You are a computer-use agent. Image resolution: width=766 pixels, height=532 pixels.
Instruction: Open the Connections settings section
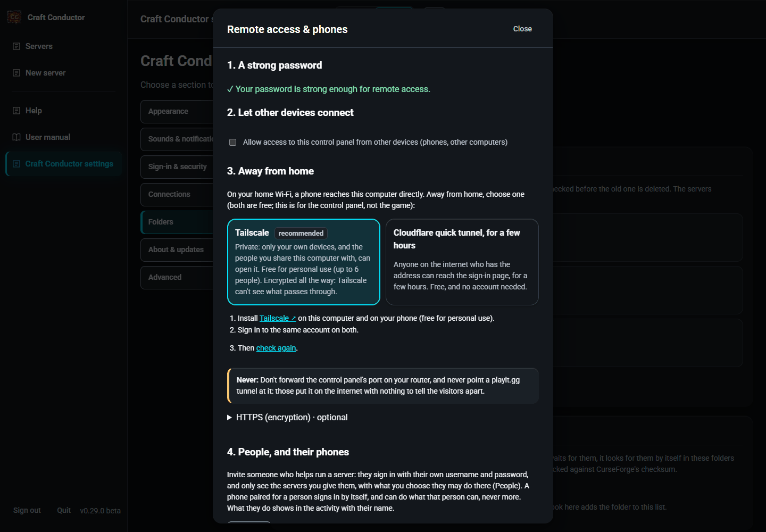click(177, 194)
